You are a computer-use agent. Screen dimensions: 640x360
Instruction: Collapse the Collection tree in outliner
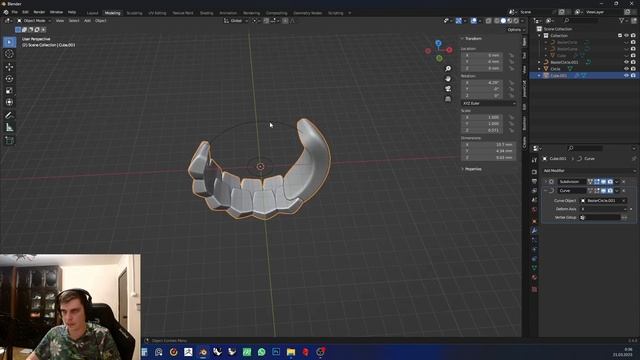pos(540,36)
